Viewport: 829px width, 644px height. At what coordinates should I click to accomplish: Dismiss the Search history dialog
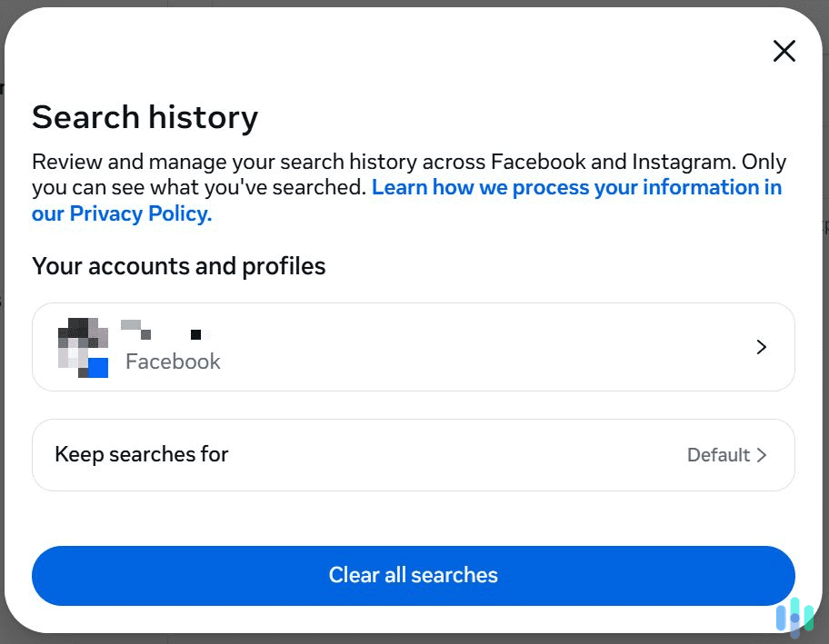coord(784,51)
